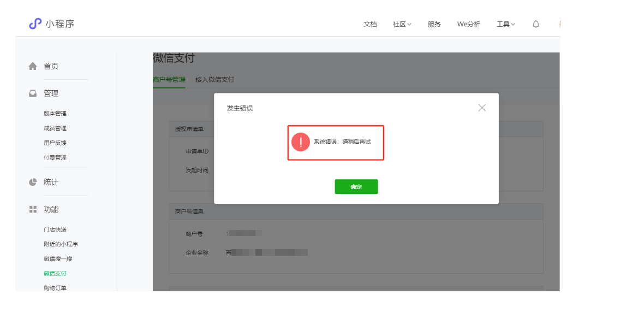Open 成员管理 in sidebar
The height and width of the screenshot is (335, 644).
(x=55, y=128)
